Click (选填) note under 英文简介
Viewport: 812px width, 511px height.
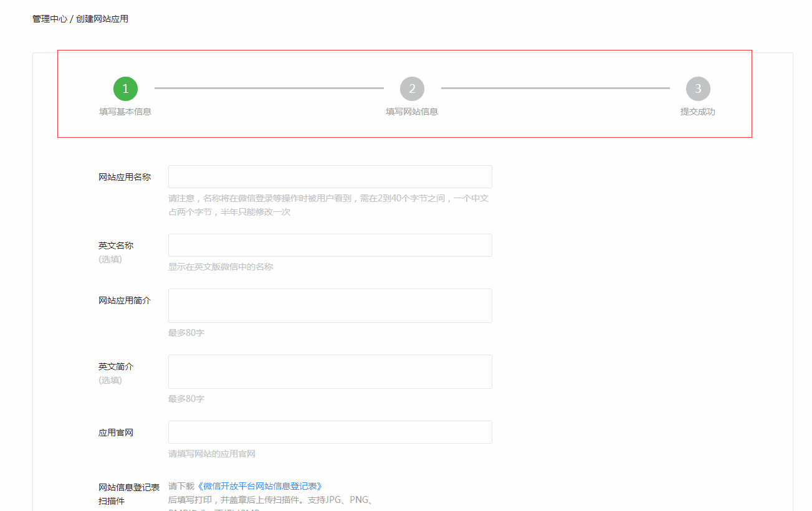[x=110, y=380]
